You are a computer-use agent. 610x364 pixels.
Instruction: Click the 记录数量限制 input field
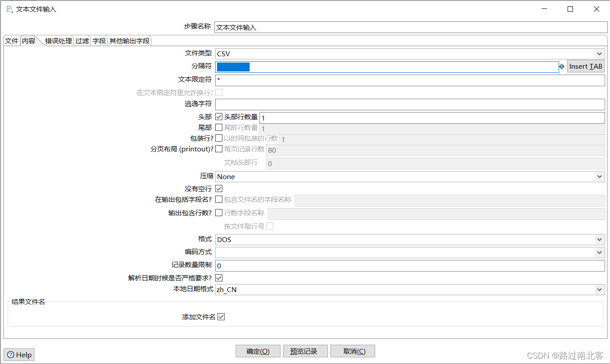point(410,265)
